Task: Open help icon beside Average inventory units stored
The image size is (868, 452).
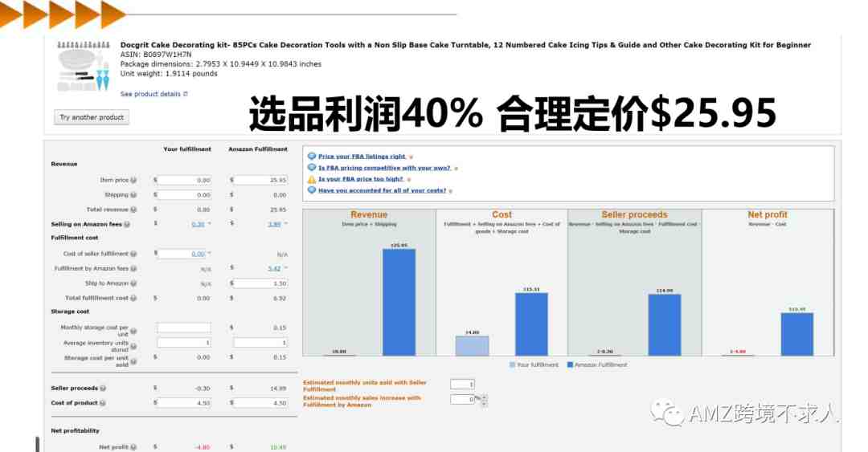Action: [x=133, y=346]
